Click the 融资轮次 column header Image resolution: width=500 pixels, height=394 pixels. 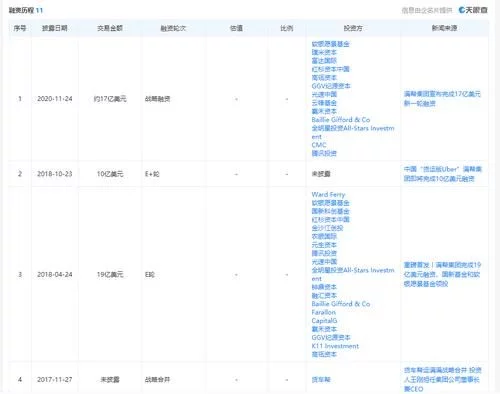[173, 28]
